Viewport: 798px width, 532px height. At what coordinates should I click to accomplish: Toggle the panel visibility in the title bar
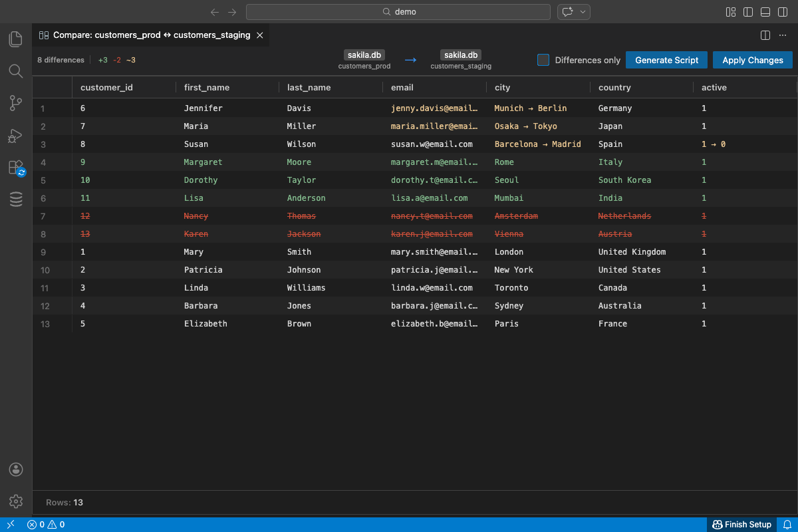pyautogui.click(x=765, y=11)
